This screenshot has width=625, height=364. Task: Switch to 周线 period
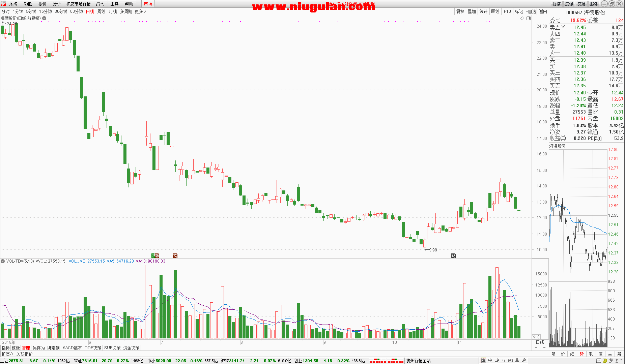[x=102, y=11]
